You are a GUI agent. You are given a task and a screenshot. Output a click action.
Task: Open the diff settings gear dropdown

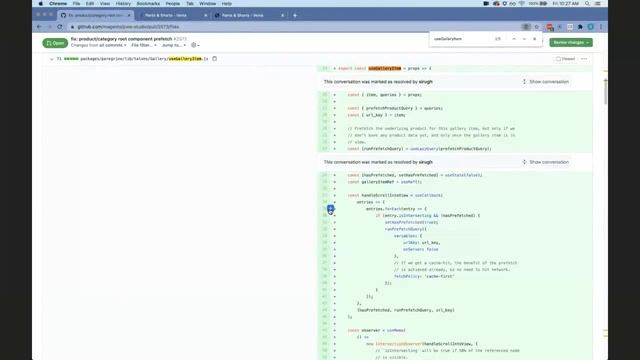[195, 45]
